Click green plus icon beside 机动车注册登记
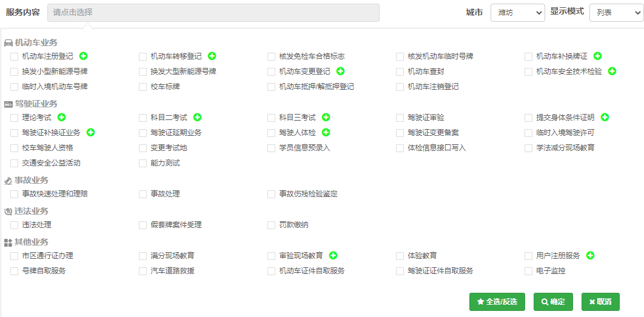 pyautogui.click(x=83, y=56)
